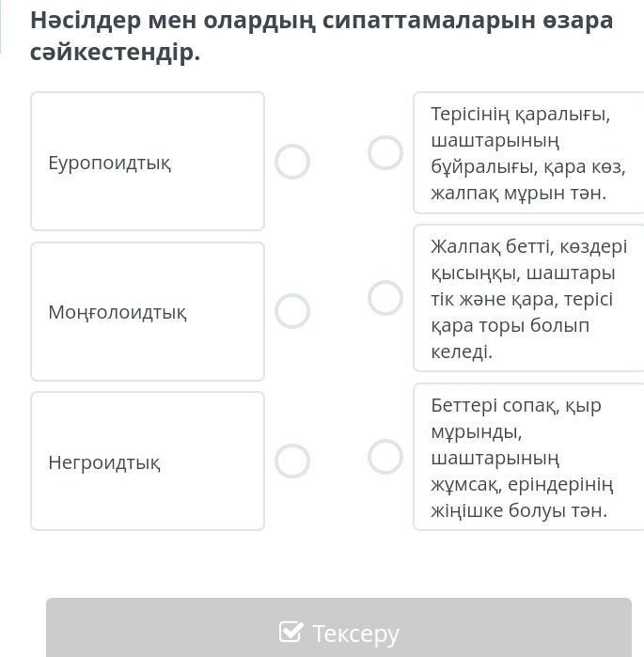Select the connector circle next to Моңғолоидтық

click(x=292, y=311)
